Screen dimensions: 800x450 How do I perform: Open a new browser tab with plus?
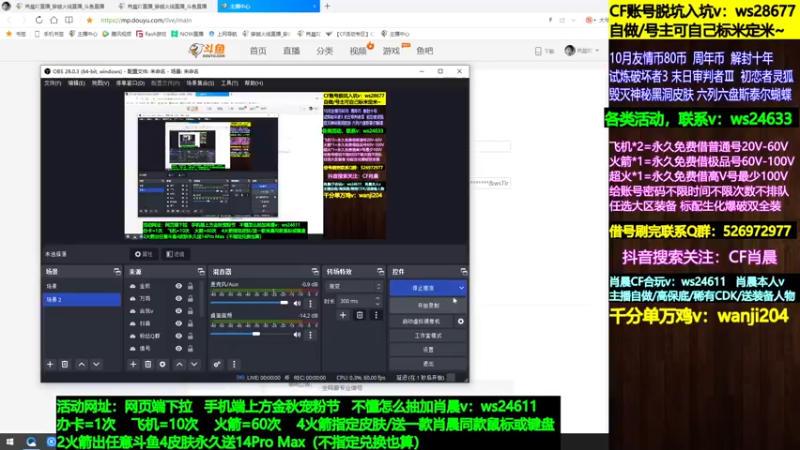[x=327, y=6]
